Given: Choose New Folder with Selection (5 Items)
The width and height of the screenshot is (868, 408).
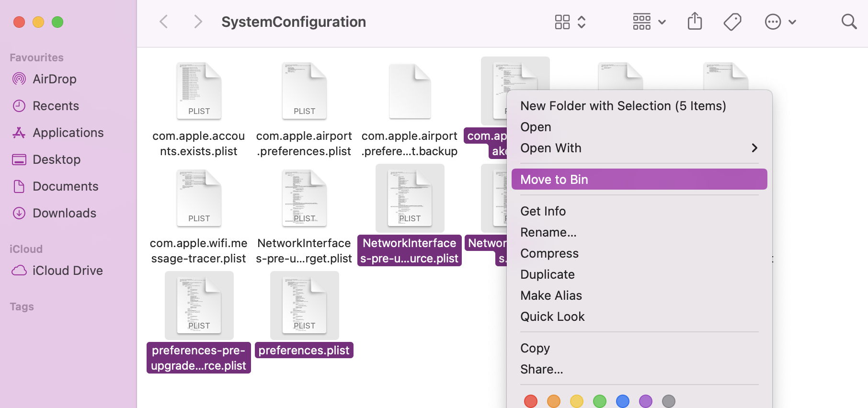Looking at the screenshot, I should [x=639, y=106].
